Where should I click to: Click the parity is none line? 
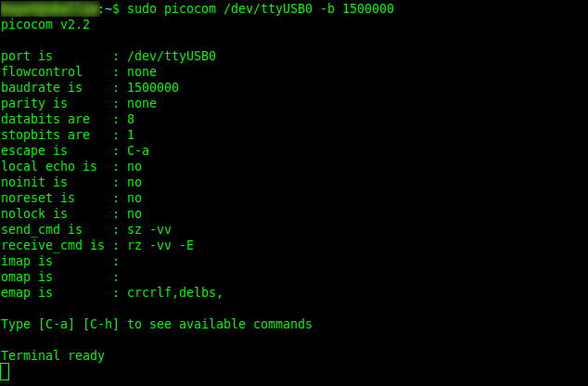[79, 103]
